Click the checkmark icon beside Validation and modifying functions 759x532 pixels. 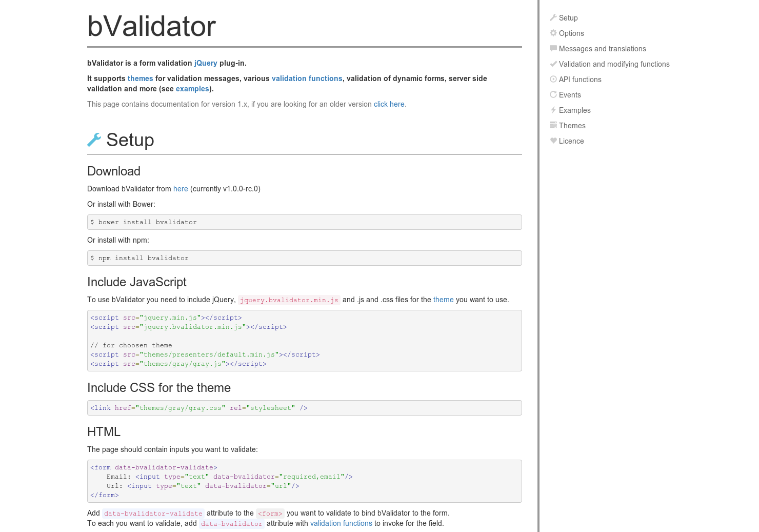[553, 64]
